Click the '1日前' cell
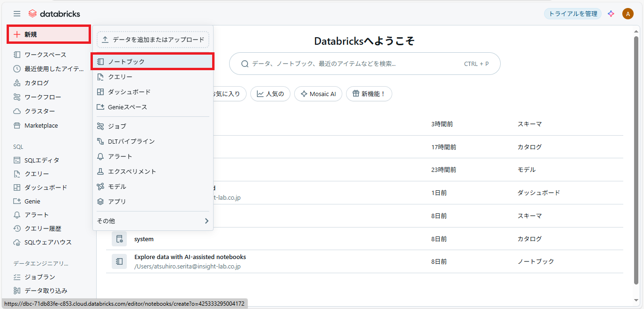The image size is (644, 309). click(x=439, y=193)
